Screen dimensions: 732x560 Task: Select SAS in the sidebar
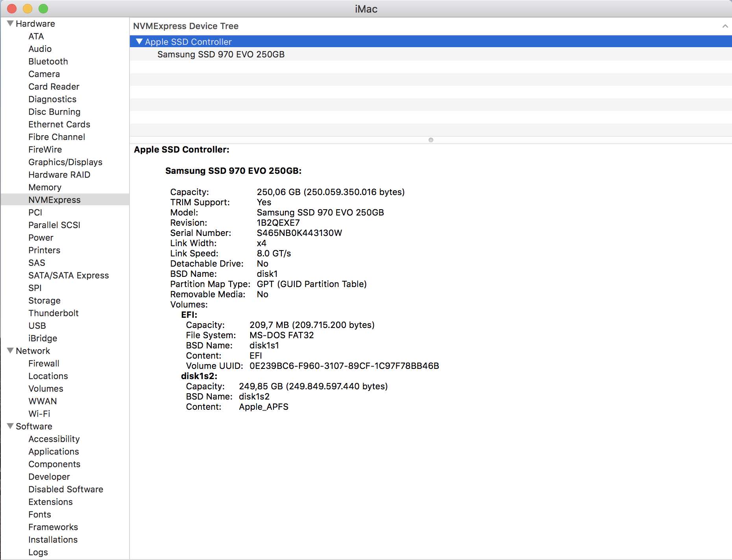tap(37, 263)
